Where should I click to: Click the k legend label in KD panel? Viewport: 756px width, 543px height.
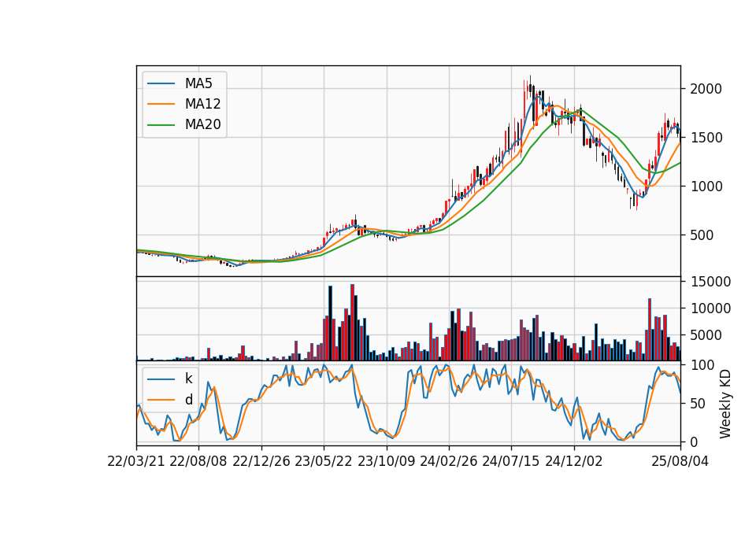[188, 379]
